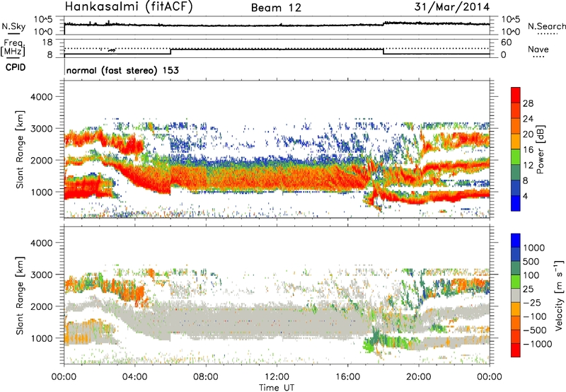The width and height of the screenshot is (566, 392).
Task: Click the blue top segment of Velocity colorbar
Action: [516, 241]
